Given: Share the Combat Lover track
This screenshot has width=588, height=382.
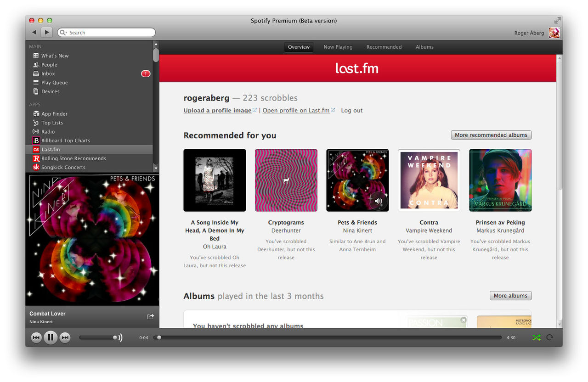Looking at the screenshot, I should pyautogui.click(x=150, y=316).
